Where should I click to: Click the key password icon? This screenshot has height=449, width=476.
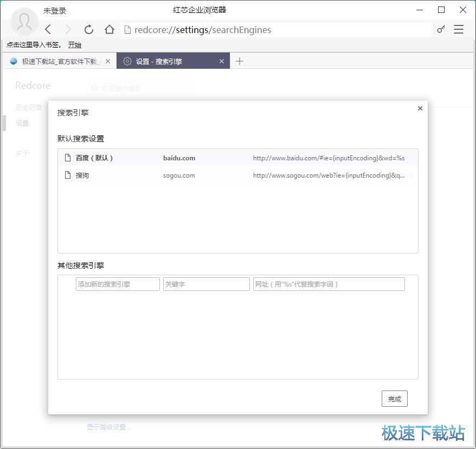tap(441, 29)
